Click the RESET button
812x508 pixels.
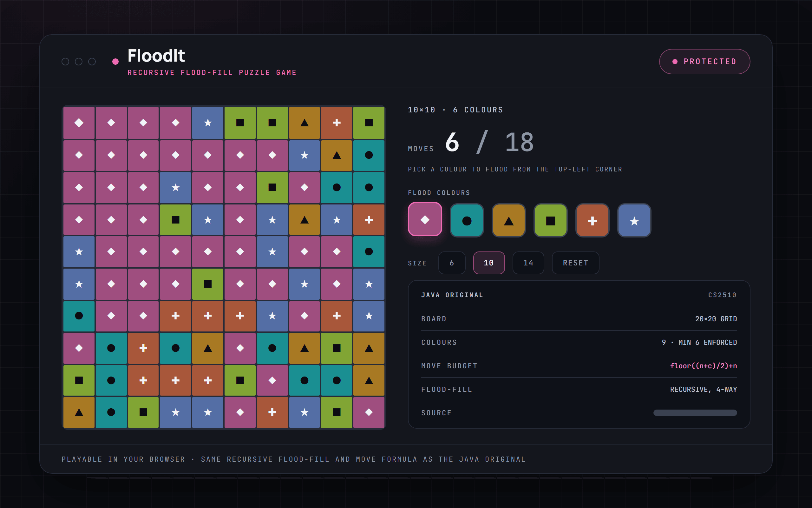[x=575, y=263]
